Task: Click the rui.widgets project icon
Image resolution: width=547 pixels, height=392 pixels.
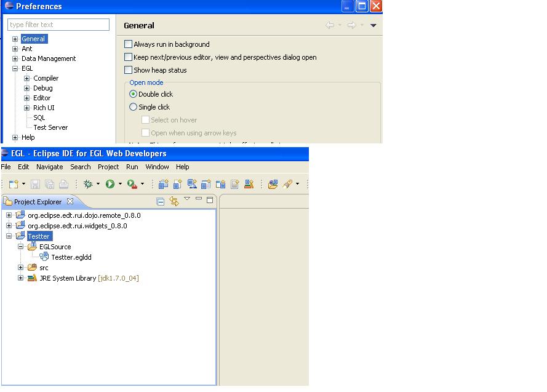Action: pos(20,225)
